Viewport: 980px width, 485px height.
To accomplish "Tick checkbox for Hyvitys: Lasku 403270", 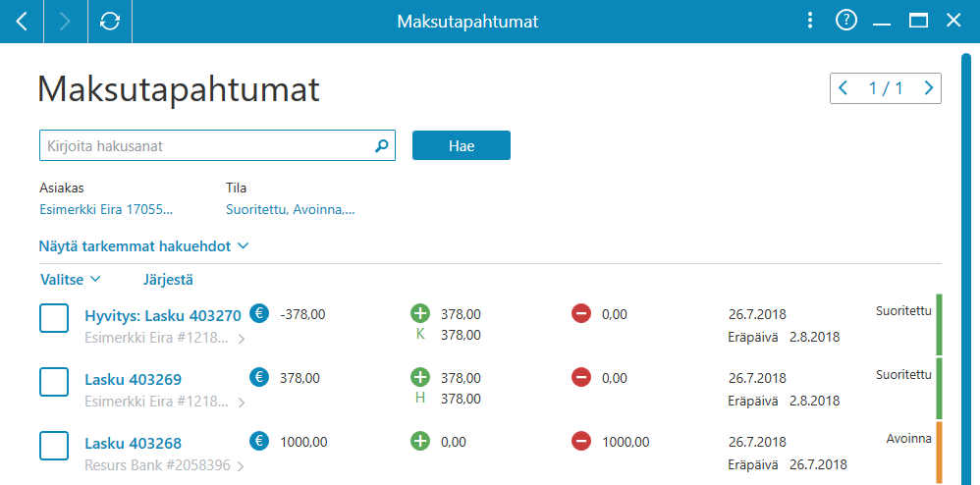I will (54, 318).
